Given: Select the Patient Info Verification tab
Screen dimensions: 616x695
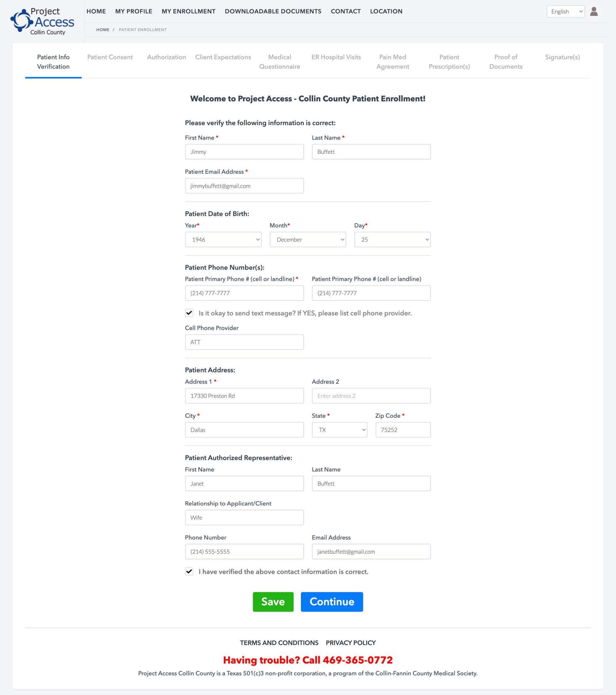Looking at the screenshot, I should click(53, 62).
